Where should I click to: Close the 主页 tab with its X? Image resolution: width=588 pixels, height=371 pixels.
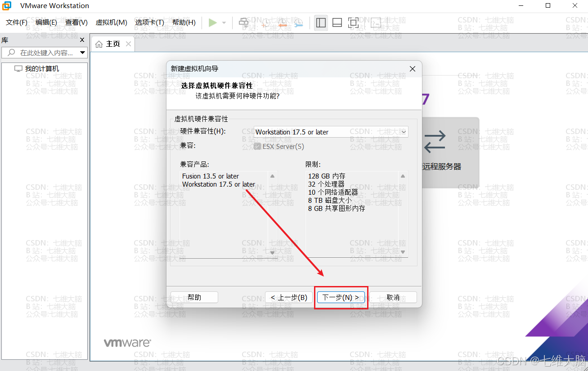[128, 44]
